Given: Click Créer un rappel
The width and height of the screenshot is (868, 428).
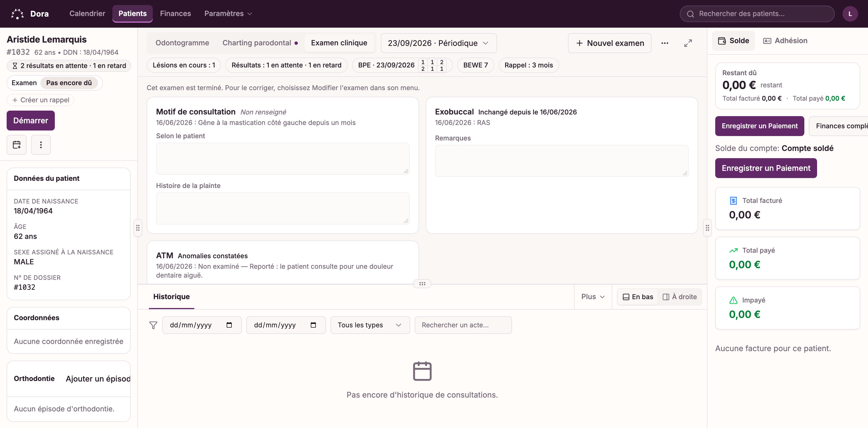Looking at the screenshot, I should (40, 100).
